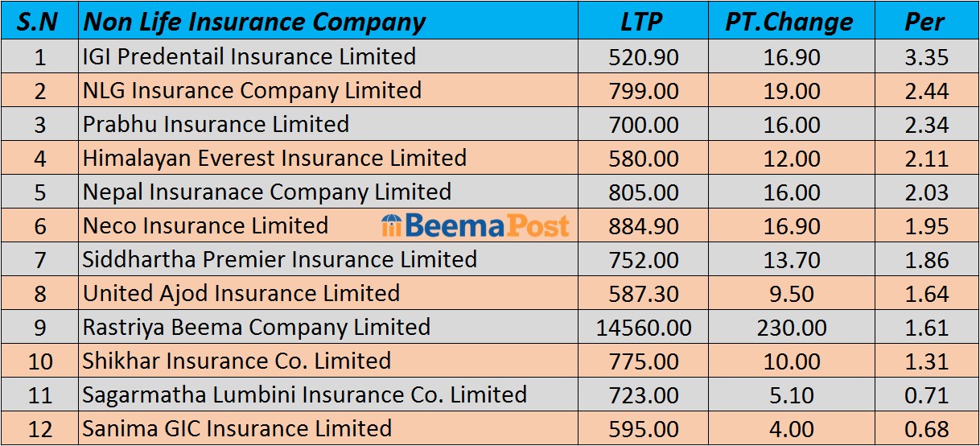Select the Prabhu Insurance Limited cell
Image resolution: width=980 pixels, height=446 pixels.
(x=216, y=125)
